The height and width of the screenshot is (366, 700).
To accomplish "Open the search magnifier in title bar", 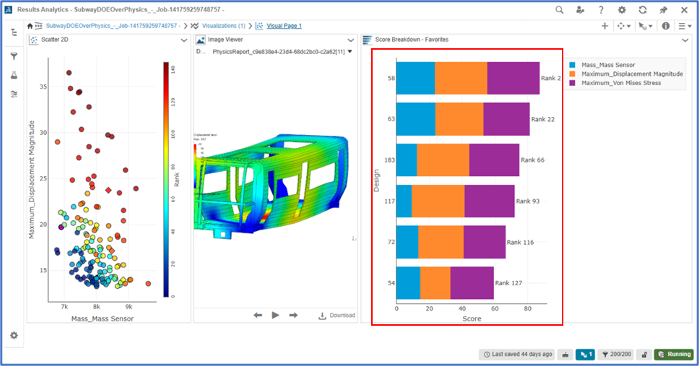I will tap(559, 9).
